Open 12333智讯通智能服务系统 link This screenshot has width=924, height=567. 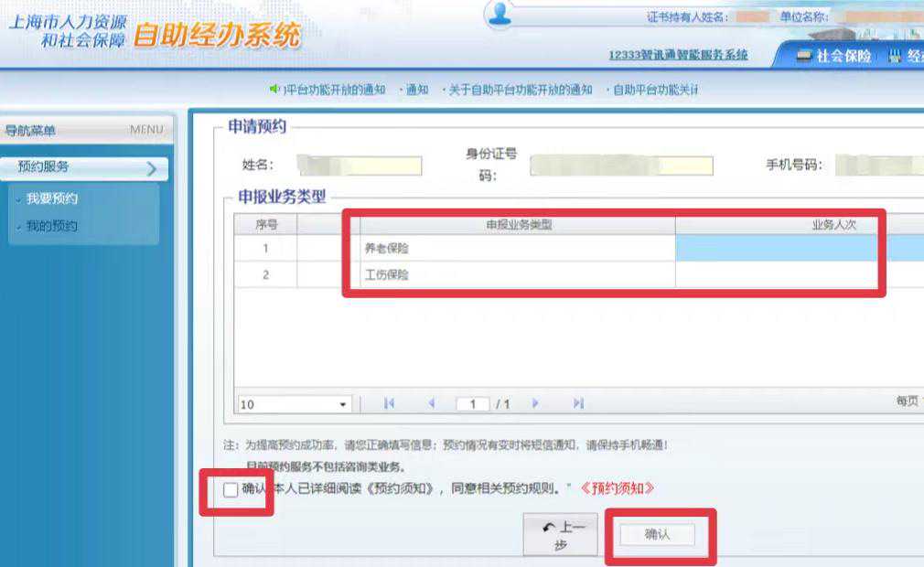point(678,56)
